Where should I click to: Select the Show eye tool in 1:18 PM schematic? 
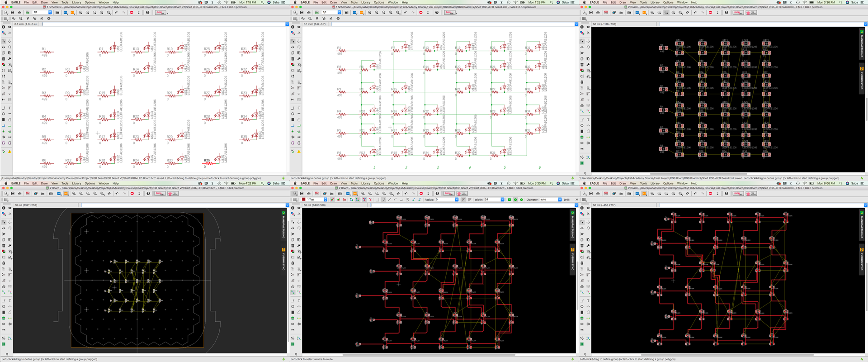click(x=9, y=27)
